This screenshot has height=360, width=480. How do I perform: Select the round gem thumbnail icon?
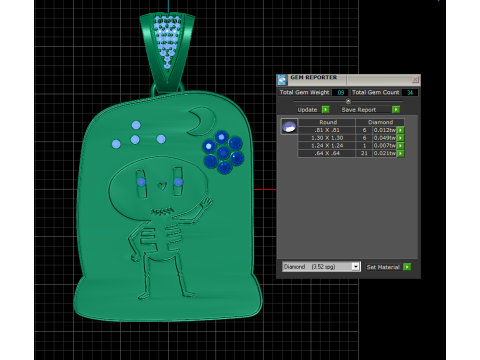[x=289, y=126]
